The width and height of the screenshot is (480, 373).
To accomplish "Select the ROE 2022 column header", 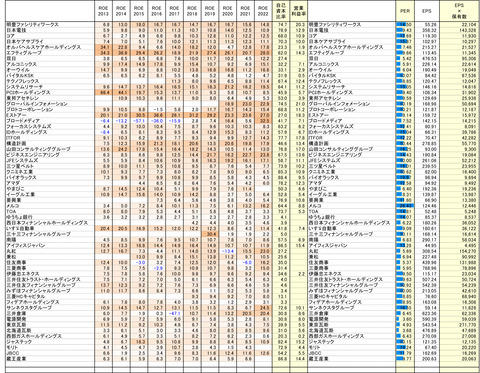I will 263,11.
